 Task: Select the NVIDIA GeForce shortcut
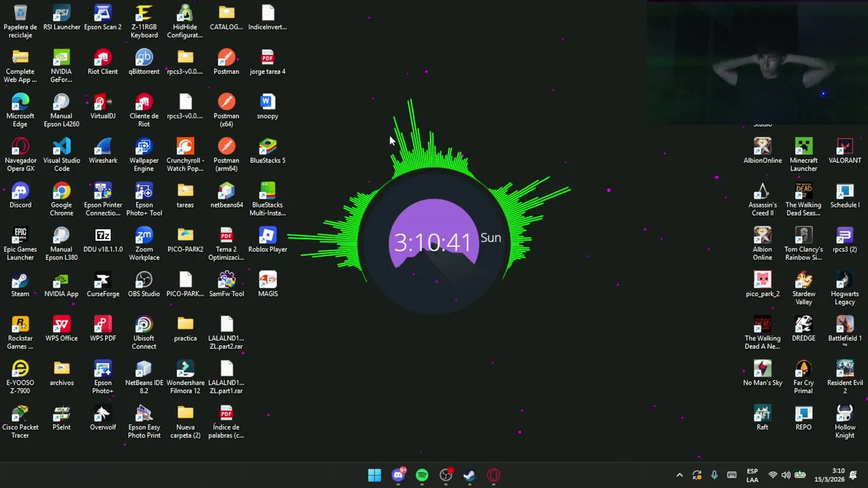[x=61, y=66]
